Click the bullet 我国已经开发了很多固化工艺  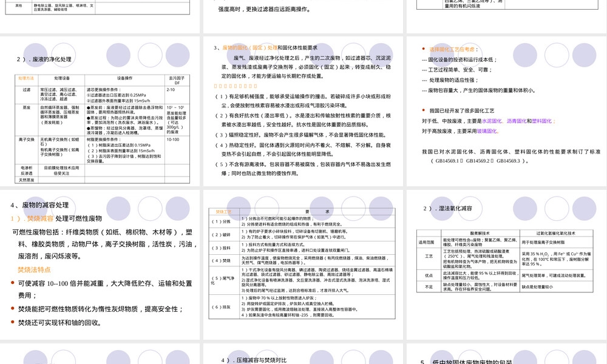[x=461, y=110]
